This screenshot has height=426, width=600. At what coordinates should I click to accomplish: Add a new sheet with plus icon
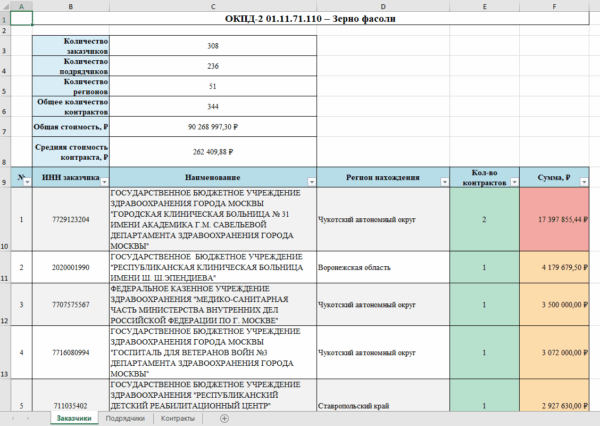click(x=225, y=418)
